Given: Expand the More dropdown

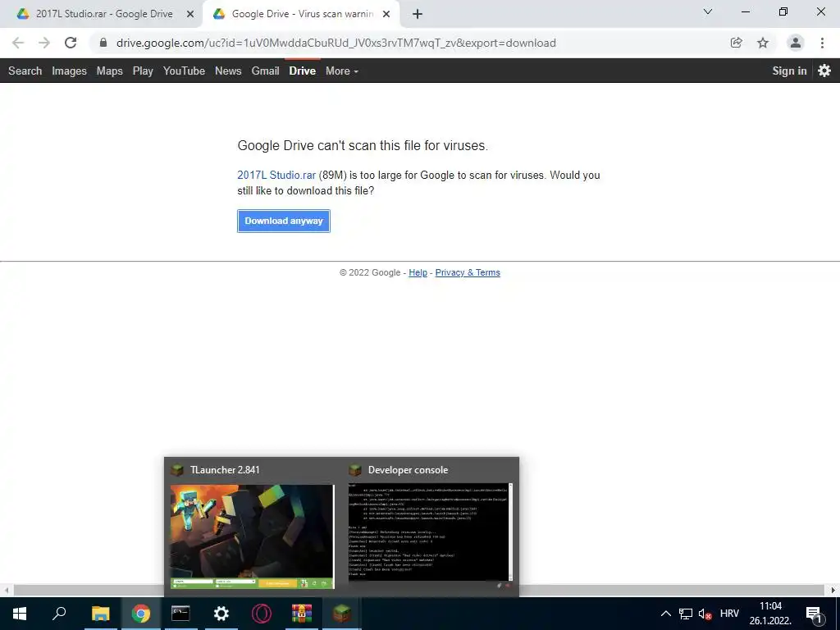Looking at the screenshot, I should tap(342, 71).
